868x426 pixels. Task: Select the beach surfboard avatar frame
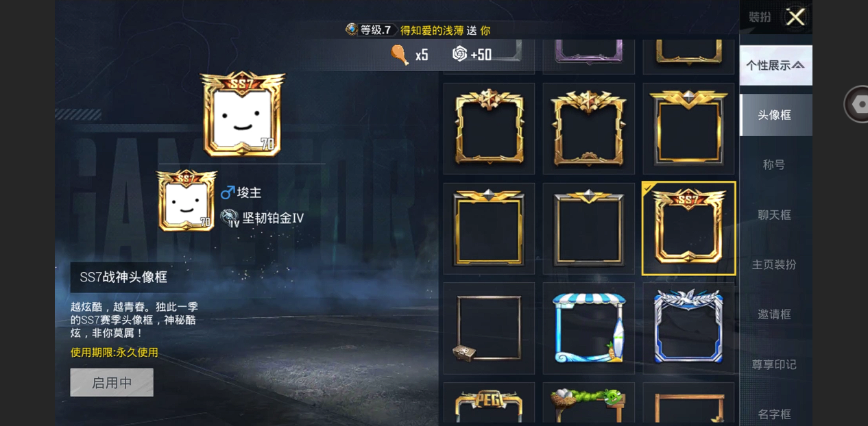[589, 328]
